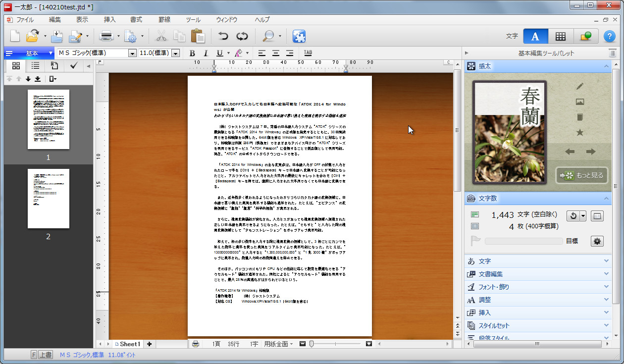Expand the 調整 palette section
This screenshot has height=364, width=624.
pyautogui.click(x=538, y=300)
